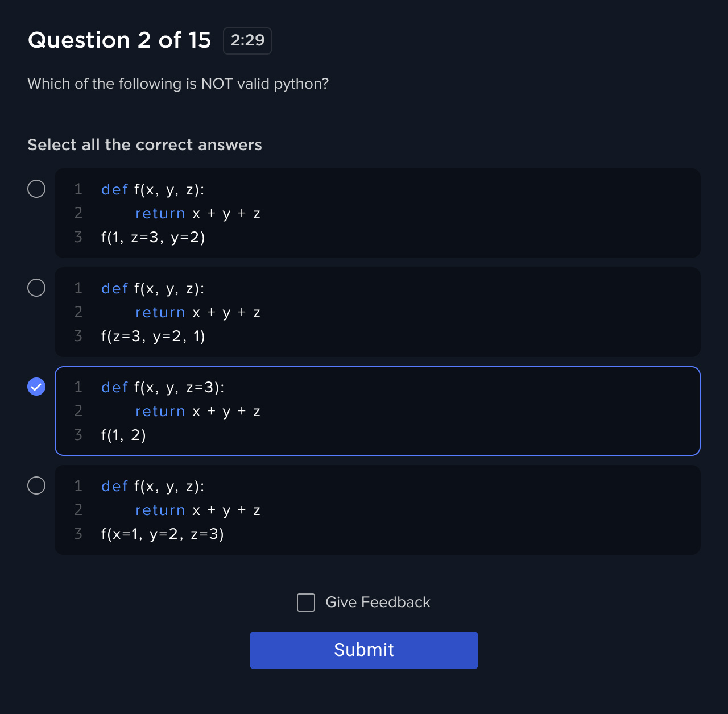Click the Give Feedback label

tap(377, 602)
